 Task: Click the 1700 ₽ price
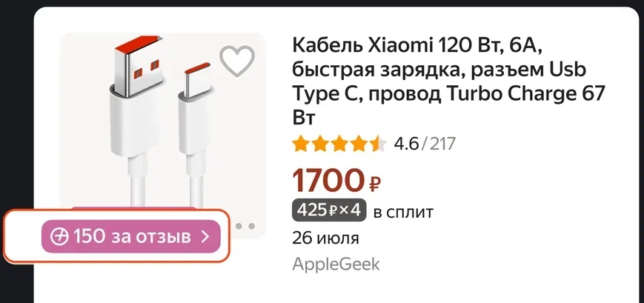point(336,181)
